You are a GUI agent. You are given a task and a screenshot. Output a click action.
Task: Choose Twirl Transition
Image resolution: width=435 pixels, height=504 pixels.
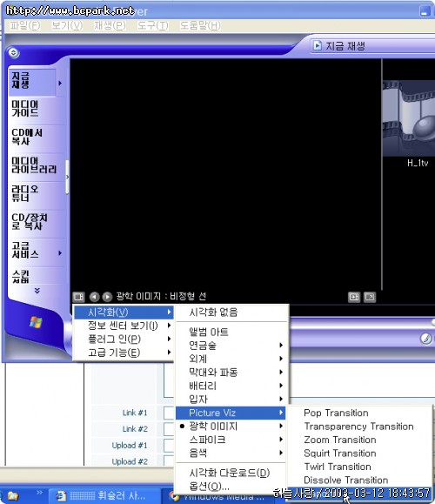click(359, 467)
